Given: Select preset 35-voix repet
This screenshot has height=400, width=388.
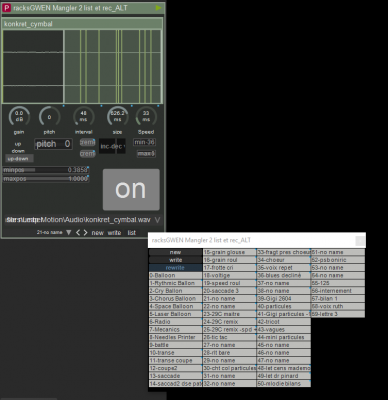Looking at the screenshot, I should tap(284, 268).
